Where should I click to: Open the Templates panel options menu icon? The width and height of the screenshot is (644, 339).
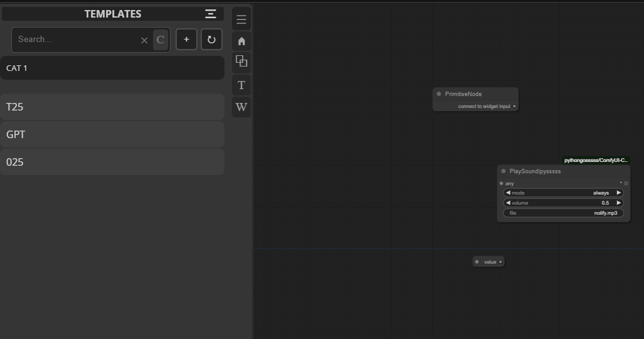click(210, 14)
